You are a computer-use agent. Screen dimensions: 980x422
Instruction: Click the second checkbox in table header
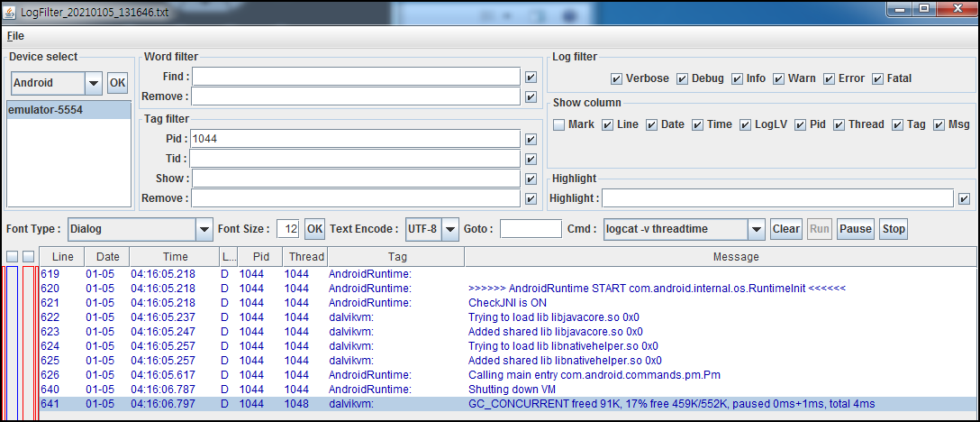pos(28,257)
